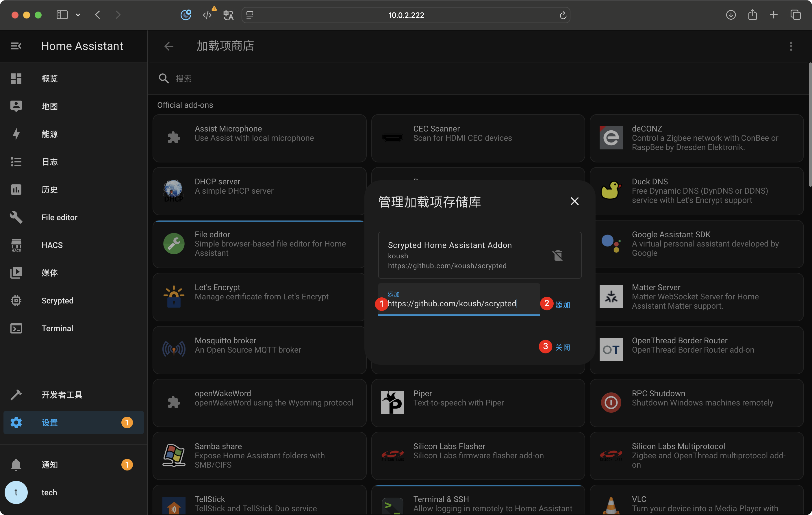Open 开发者工具 developer tools
The image size is (812, 515).
tap(73, 394)
